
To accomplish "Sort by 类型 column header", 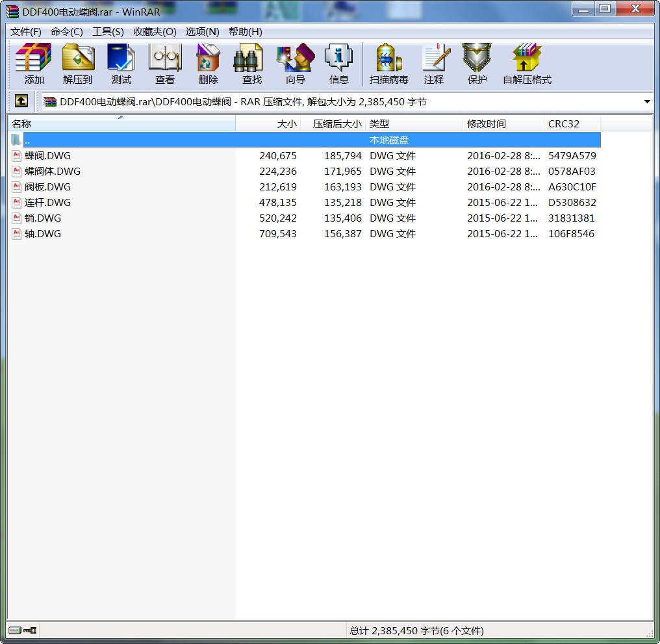I will (x=414, y=124).
